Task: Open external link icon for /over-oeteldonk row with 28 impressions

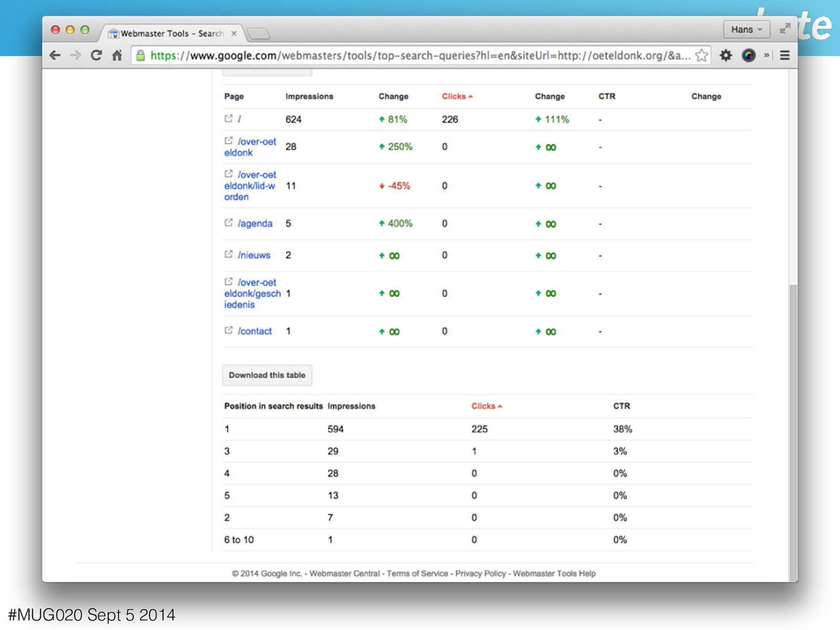Action: pos(228,141)
